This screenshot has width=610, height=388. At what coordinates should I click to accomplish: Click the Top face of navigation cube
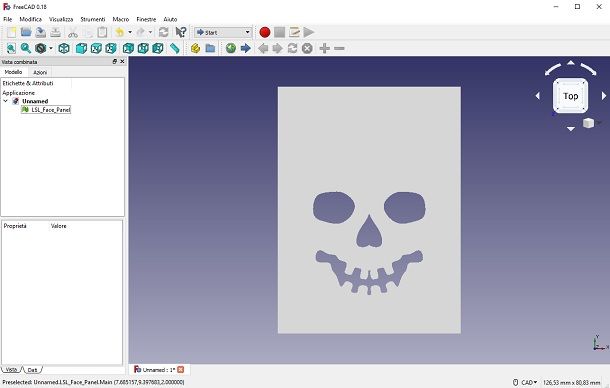click(570, 96)
